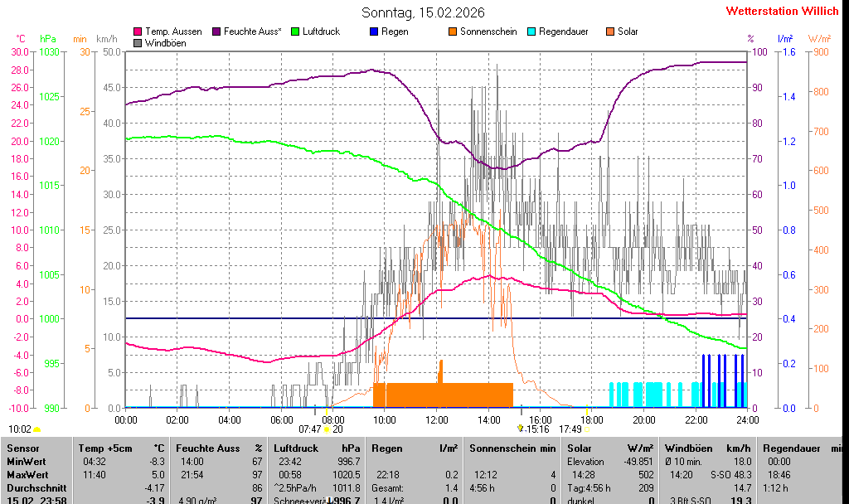
Task: Click the sunrise icon at 07:47
Action: 327,429
